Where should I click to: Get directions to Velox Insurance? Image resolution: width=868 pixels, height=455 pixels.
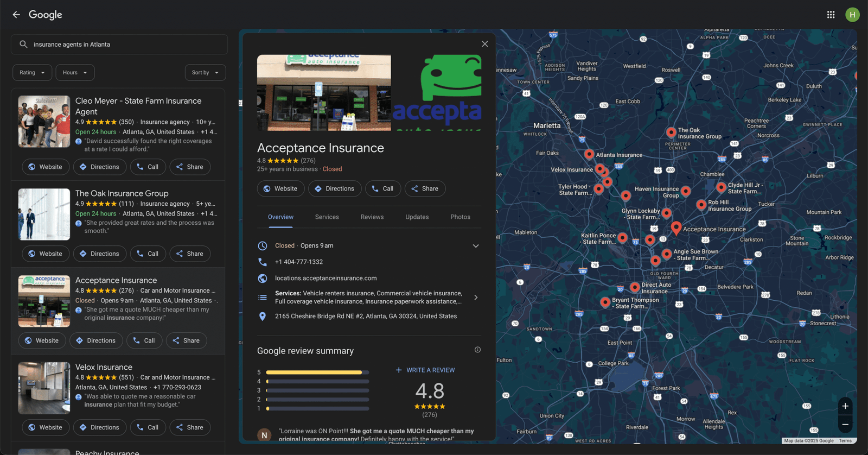pyautogui.click(x=100, y=428)
